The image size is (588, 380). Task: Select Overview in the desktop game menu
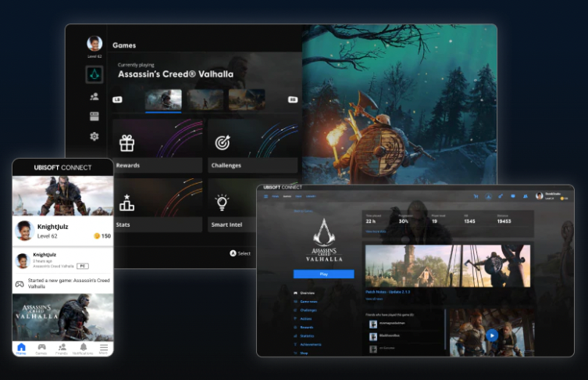pos(304,293)
